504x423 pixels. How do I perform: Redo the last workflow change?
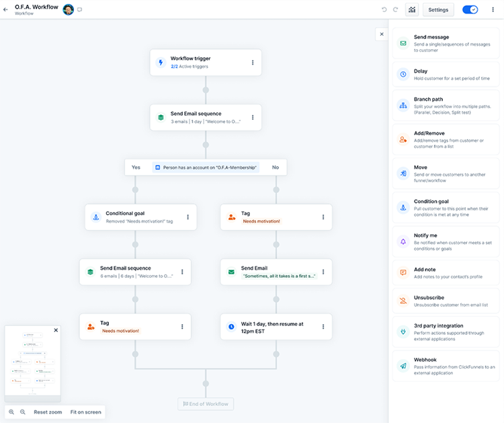coord(396,9)
